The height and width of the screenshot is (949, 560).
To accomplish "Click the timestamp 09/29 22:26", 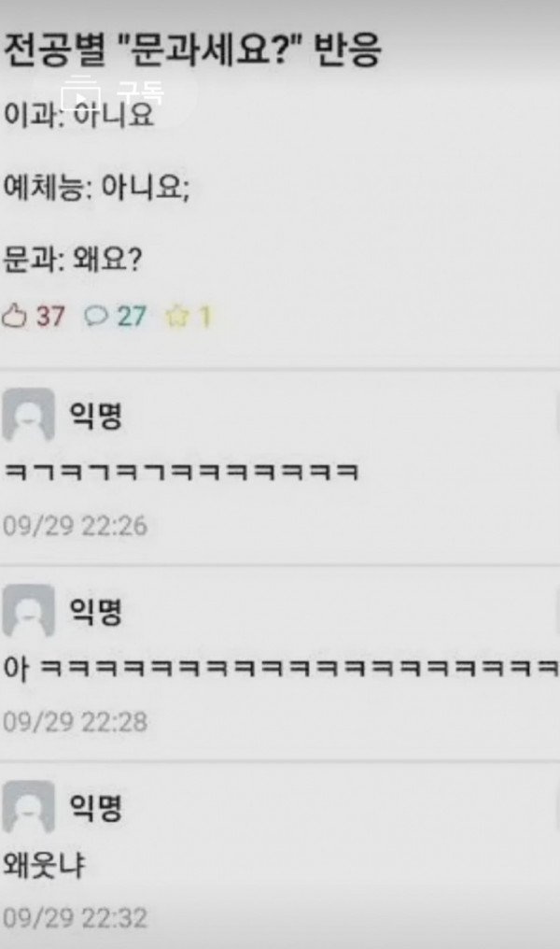I will click(75, 525).
